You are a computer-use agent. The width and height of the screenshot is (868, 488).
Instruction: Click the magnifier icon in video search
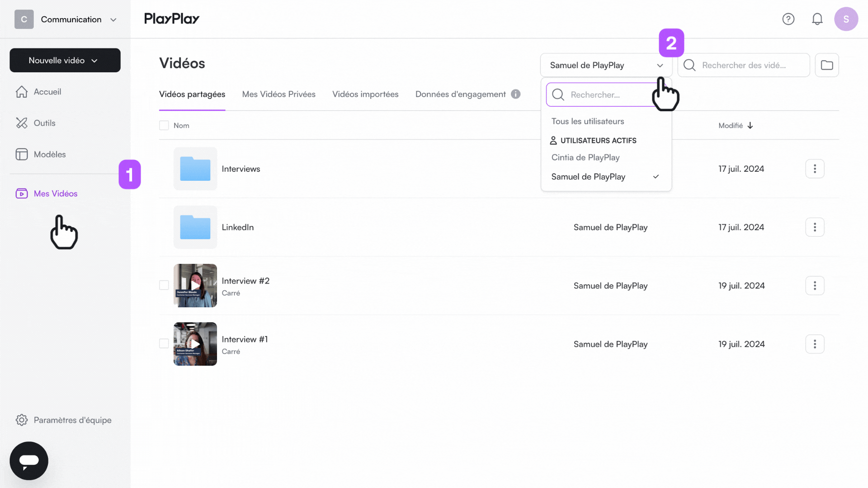pyautogui.click(x=689, y=65)
